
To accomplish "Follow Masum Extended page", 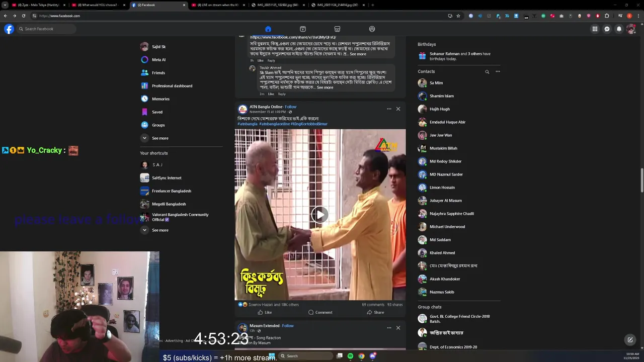I will (x=288, y=326).
